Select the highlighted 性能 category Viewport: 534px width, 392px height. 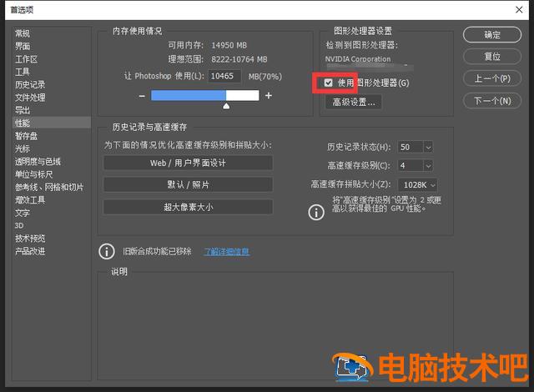(52, 123)
